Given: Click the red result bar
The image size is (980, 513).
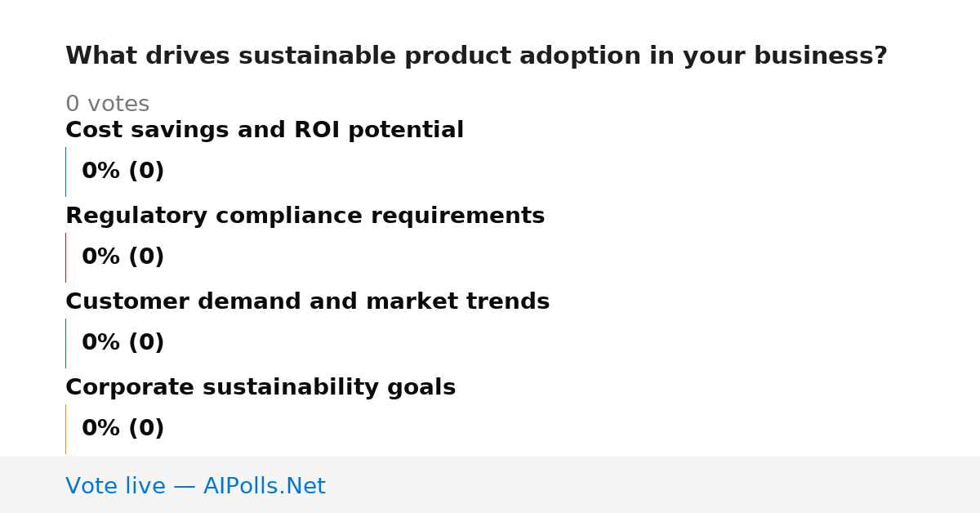Looking at the screenshot, I should tap(65, 257).
